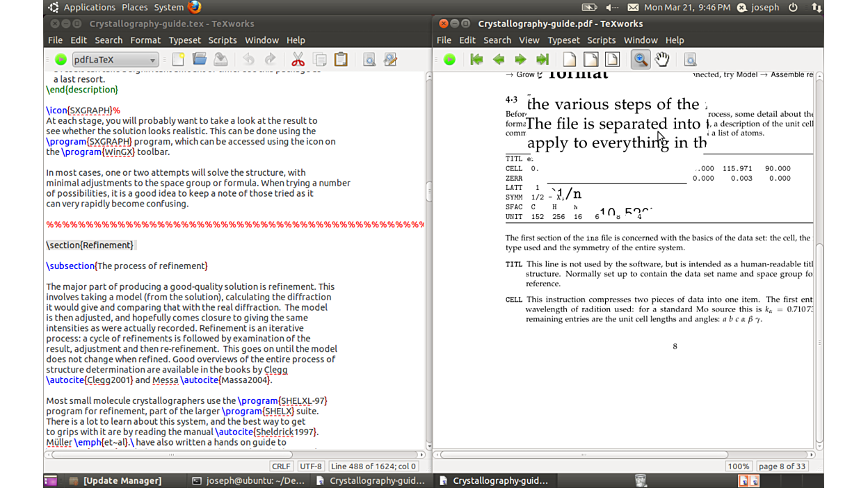The image size is (868, 488).
Task: Click the 100% zoom level in status bar
Action: click(x=738, y=466)
